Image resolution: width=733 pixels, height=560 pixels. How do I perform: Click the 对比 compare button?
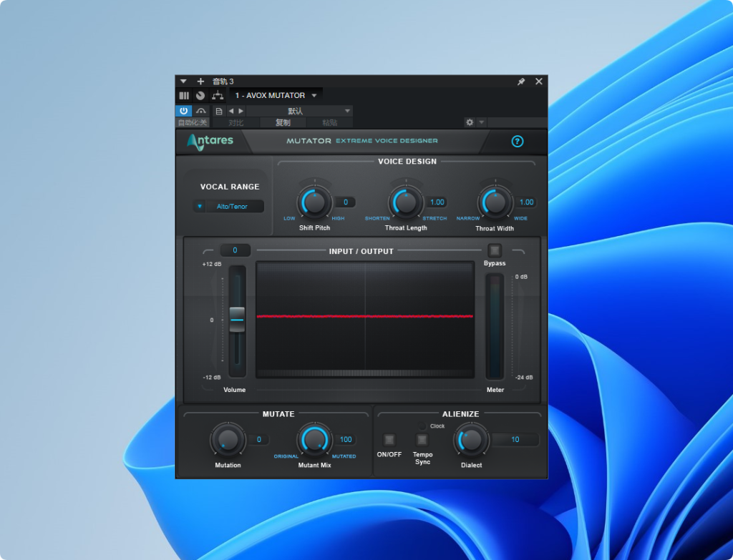(x=236, y=122)
